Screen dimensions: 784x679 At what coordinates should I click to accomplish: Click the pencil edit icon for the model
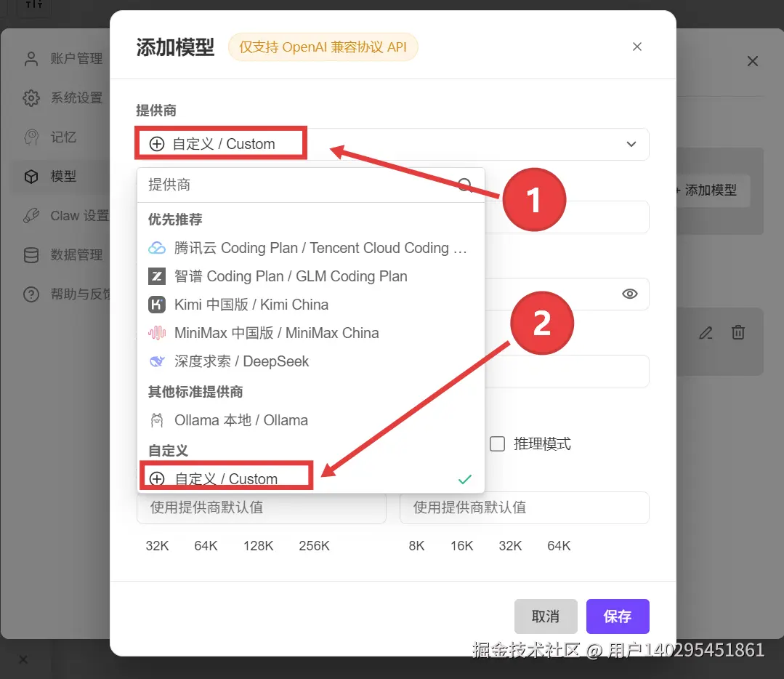coord(705,332)
